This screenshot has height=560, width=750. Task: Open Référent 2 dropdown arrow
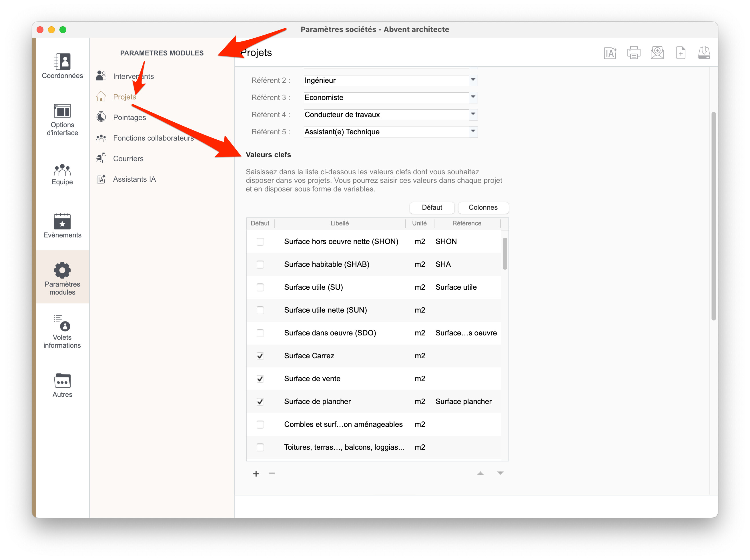click(x=473, y=80)
